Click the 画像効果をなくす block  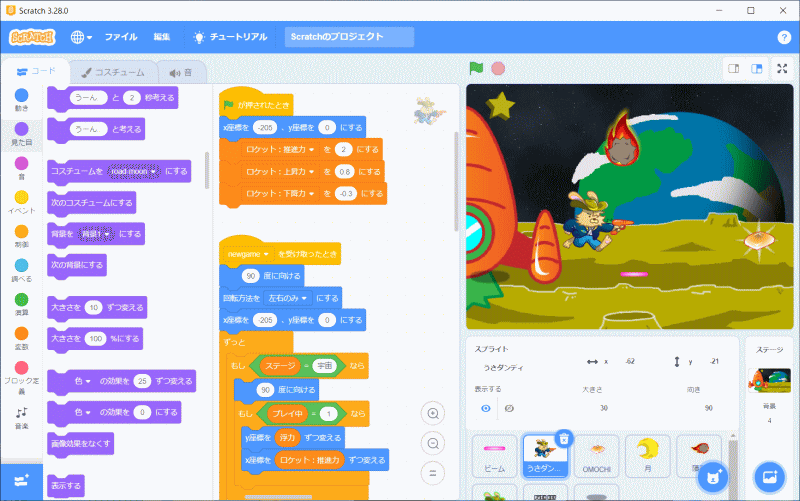[x=81, y=443]
